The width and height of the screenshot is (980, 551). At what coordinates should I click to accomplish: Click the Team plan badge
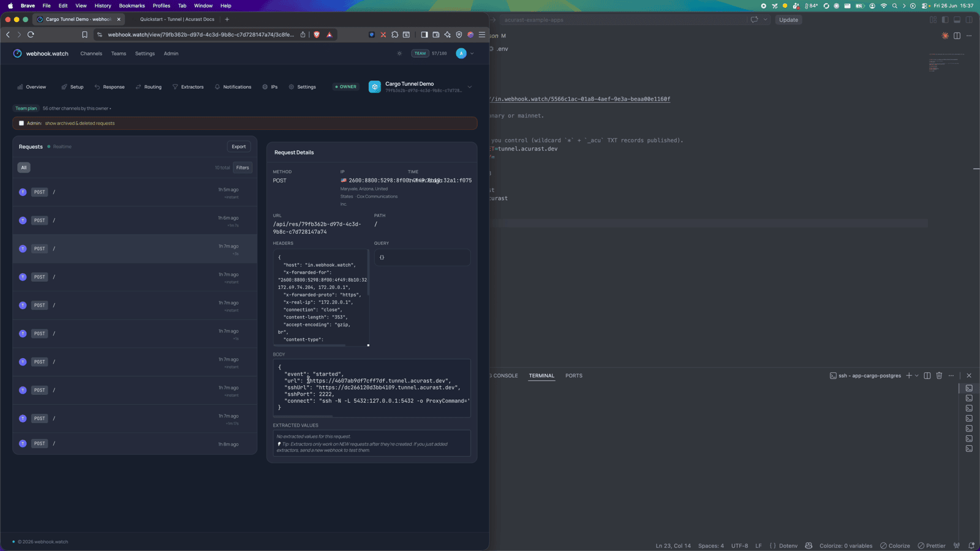tap(26, 108)
